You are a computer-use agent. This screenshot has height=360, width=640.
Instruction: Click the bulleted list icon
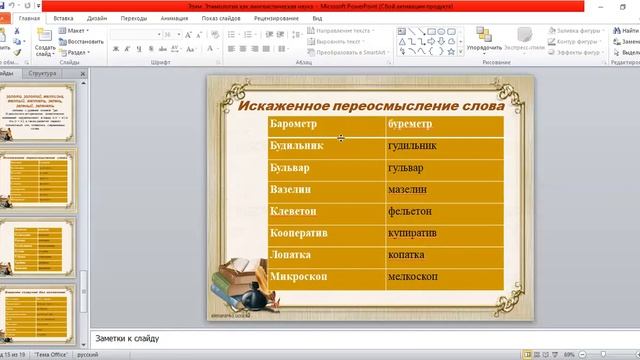[232, 35]
